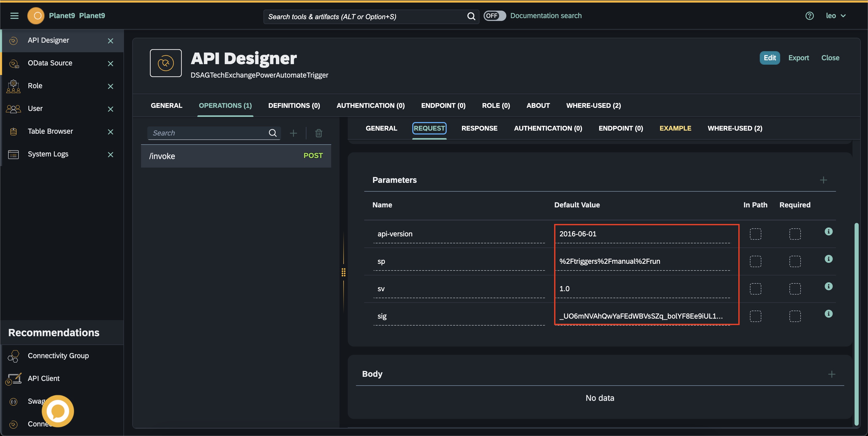This screenshot has width=868, height=436.
Task: Click the vertical scrollbar in request panel
Action: pos(856,324)
